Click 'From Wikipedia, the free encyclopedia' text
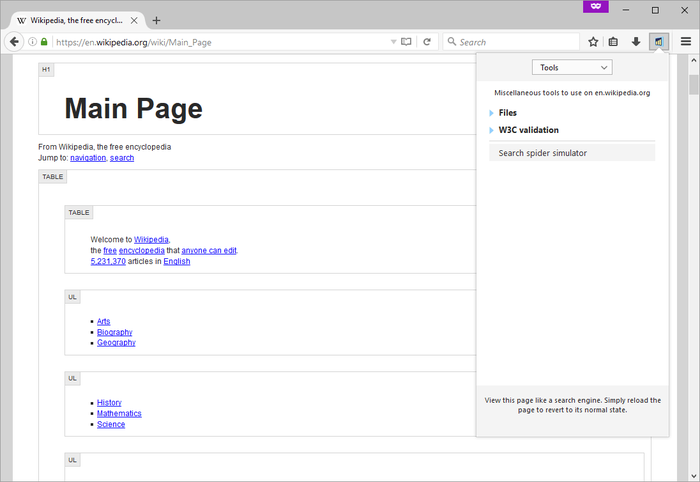The image size is (700, 482). point(104,147)
